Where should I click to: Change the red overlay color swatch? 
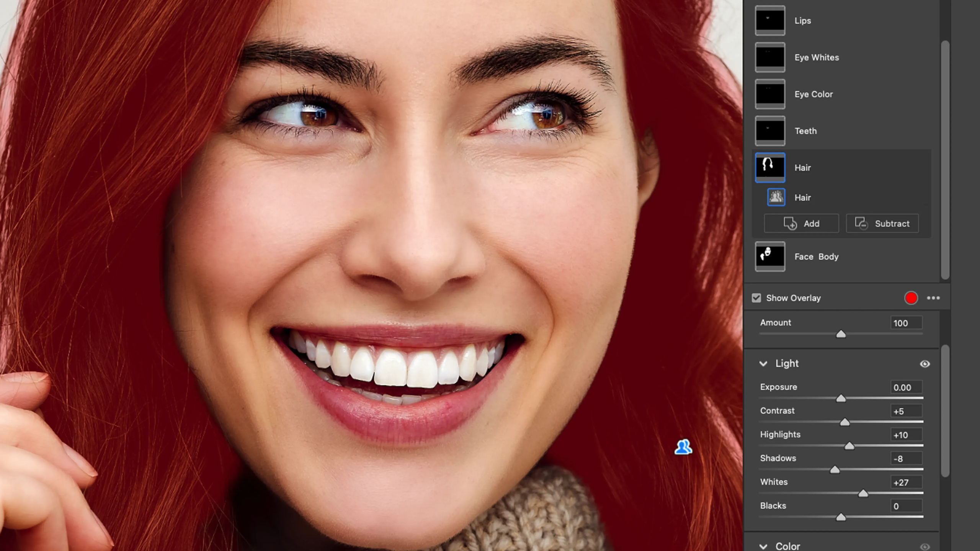click(911, 298)
